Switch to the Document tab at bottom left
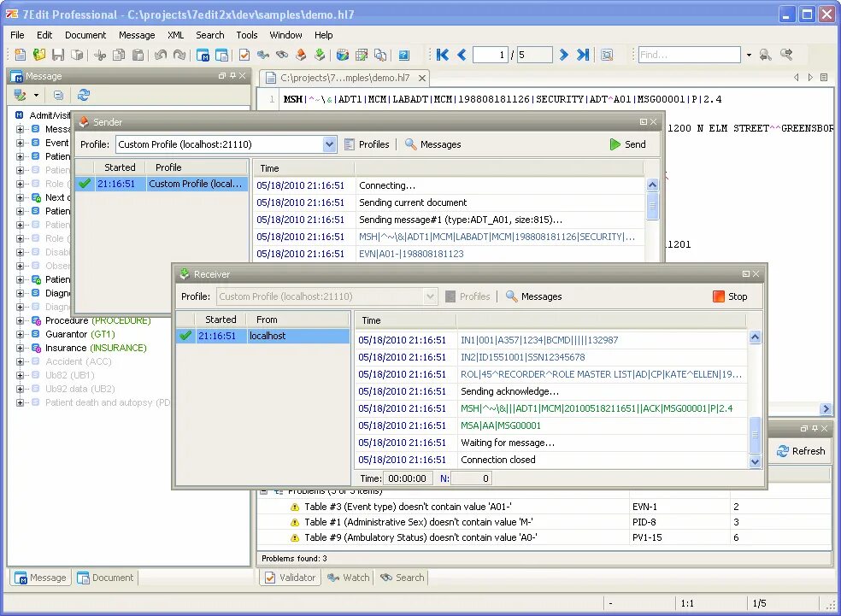The height and width of the screenshot is (616, 841). 105,578
